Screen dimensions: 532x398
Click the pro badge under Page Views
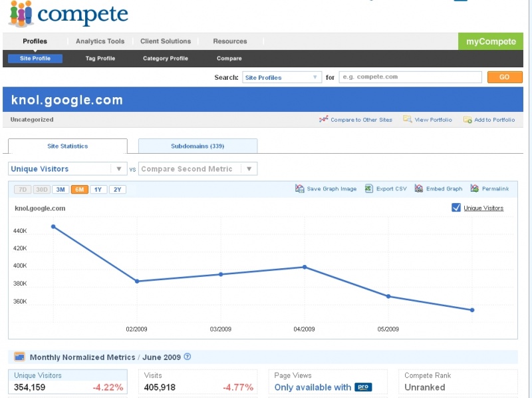pyautogui.click(x=363, y=387)
